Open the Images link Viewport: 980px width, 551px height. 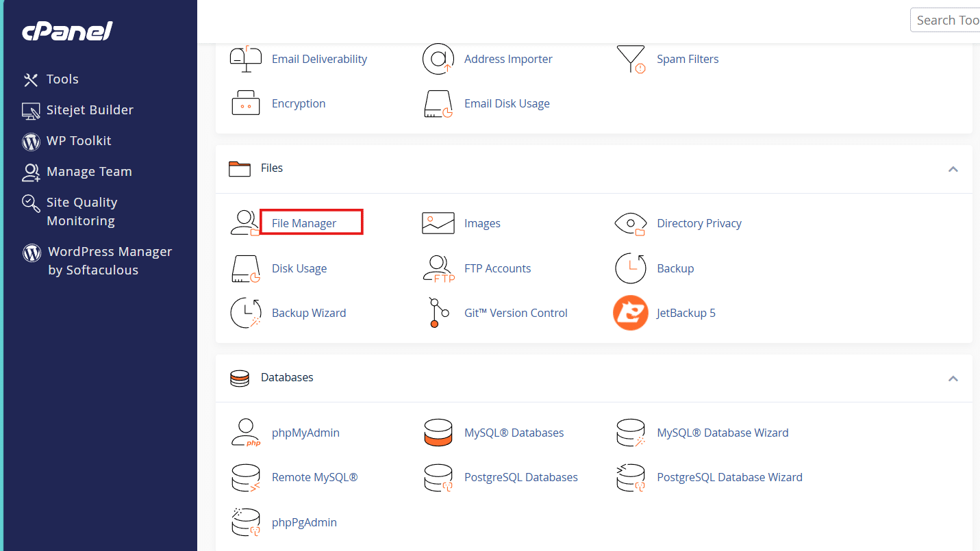pyautogui.click(x=482, y=223)
